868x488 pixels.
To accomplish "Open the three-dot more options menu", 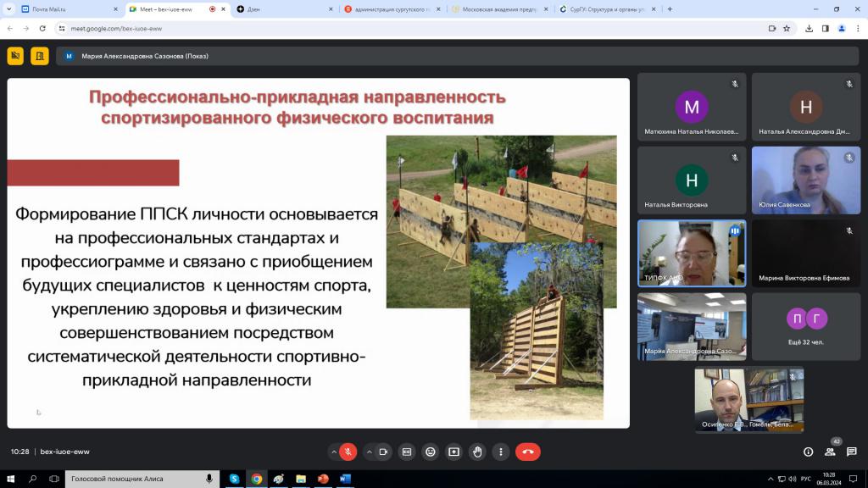I will point(502,452).
